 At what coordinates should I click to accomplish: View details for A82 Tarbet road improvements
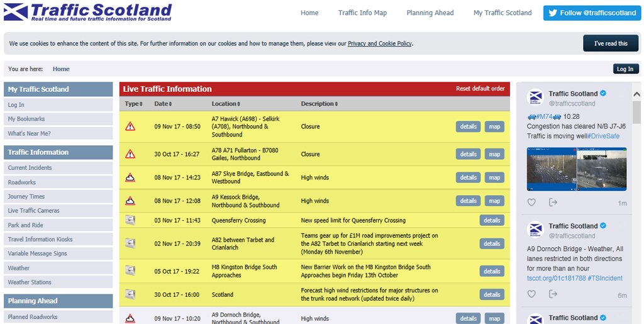492,243
